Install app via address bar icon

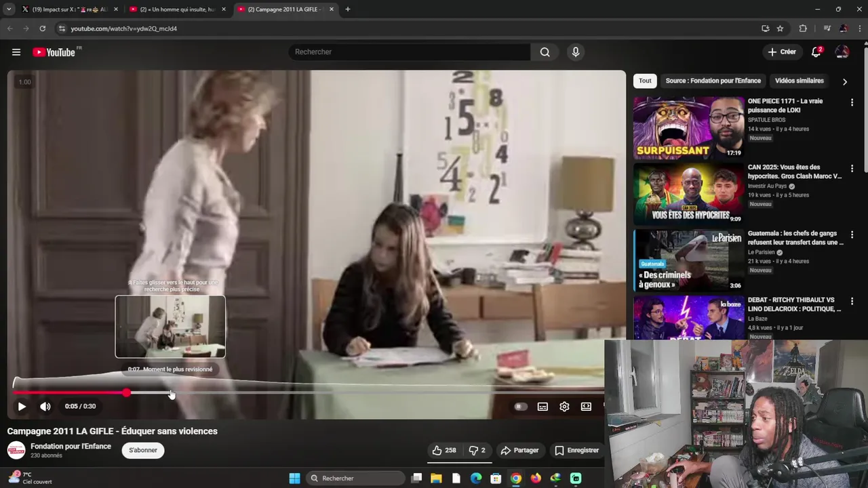[765, 28]
